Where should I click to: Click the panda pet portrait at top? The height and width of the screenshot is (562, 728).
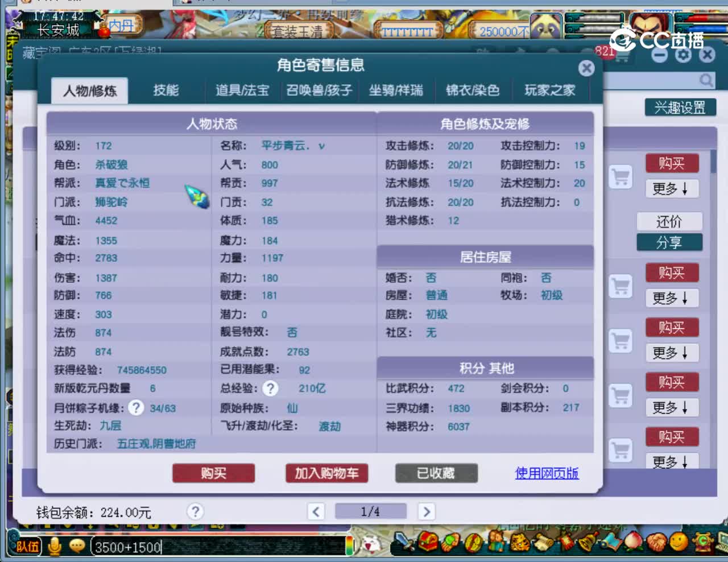546,25
